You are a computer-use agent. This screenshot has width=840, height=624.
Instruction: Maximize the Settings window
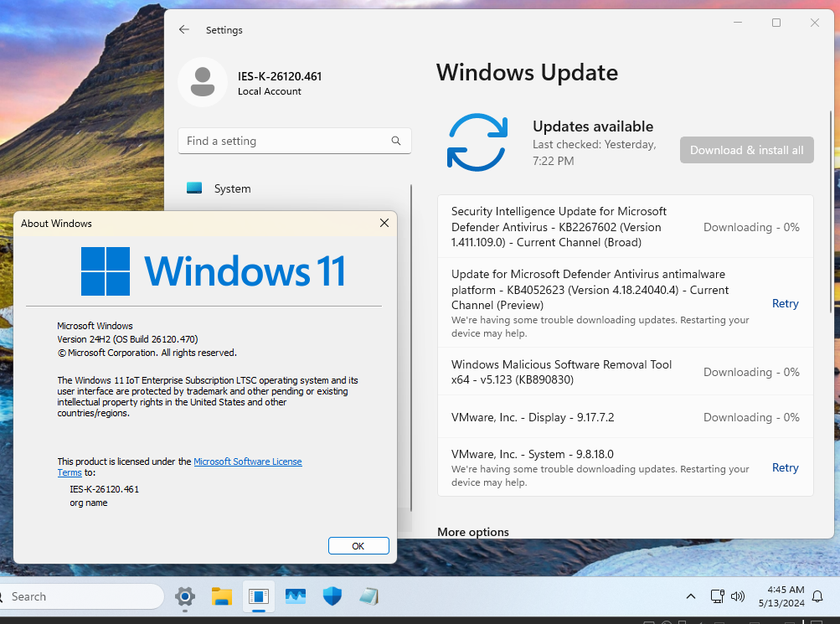(x=776, y=23)
